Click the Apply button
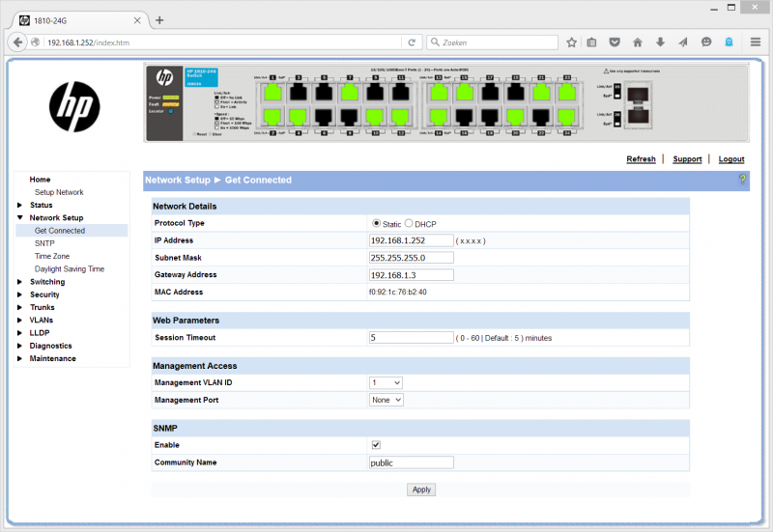 [421, 490]
